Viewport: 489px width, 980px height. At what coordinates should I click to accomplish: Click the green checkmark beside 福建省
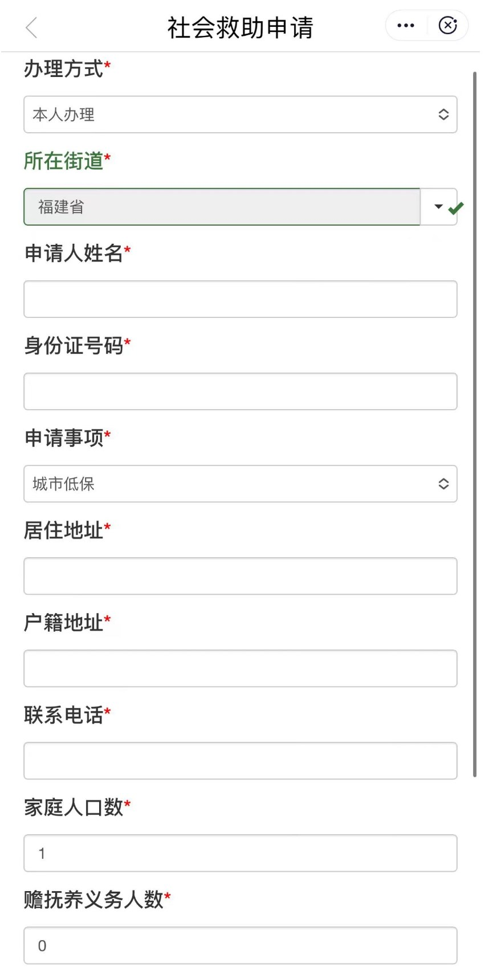point(456,209)
